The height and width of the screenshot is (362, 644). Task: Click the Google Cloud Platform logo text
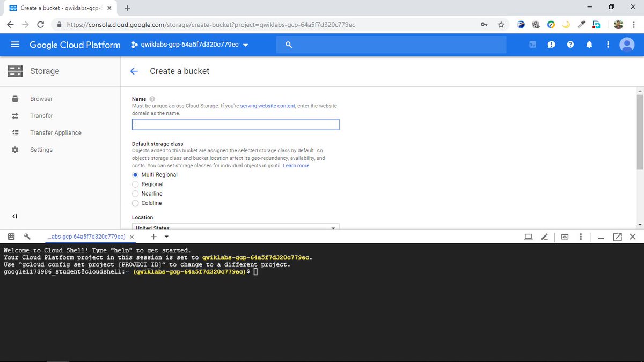pyautogui.click(x=75, y=45)
